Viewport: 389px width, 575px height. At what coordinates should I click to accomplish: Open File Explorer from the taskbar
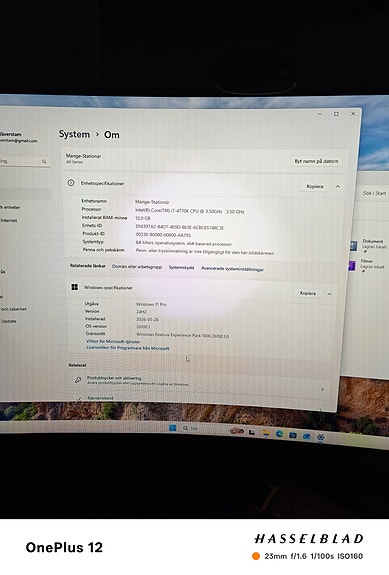click(266, 433)
